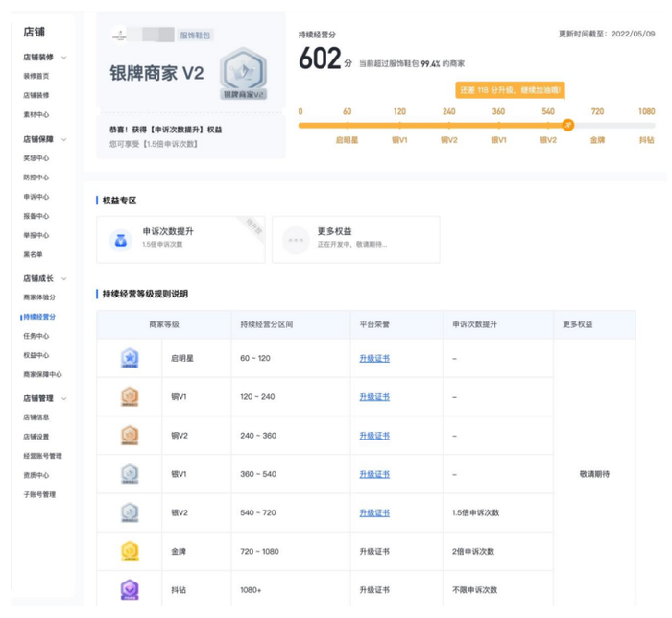
Task: Click the 银V1 silver badge icon in table
Action: click(130, 474)
